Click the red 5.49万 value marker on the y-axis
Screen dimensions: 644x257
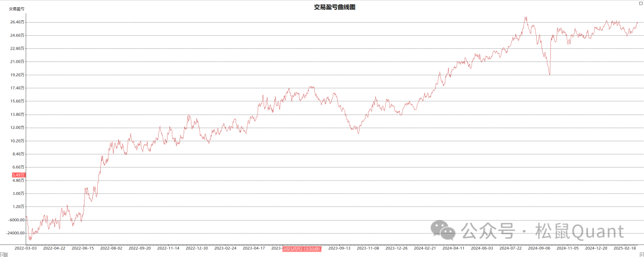[x=18, y=175]
